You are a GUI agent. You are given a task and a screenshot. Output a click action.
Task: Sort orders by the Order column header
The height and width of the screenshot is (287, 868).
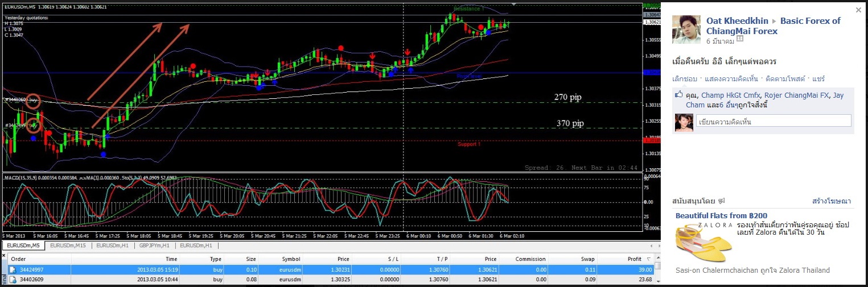coord(39,259)
